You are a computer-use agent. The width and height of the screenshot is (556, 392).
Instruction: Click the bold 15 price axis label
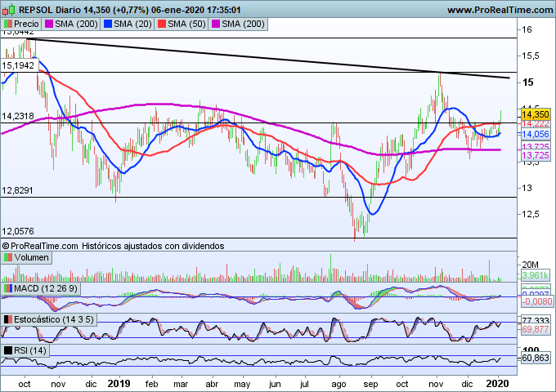coord(527,82)
